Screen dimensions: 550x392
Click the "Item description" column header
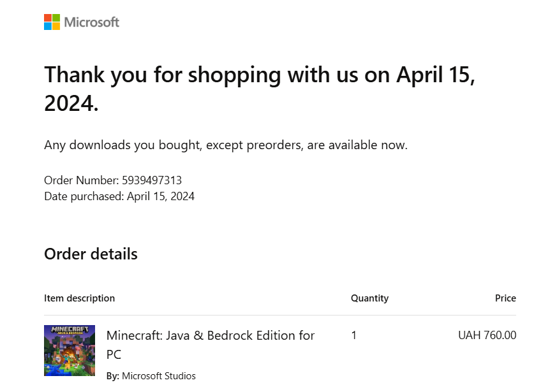pyautogui.click(x=79, y=298)
